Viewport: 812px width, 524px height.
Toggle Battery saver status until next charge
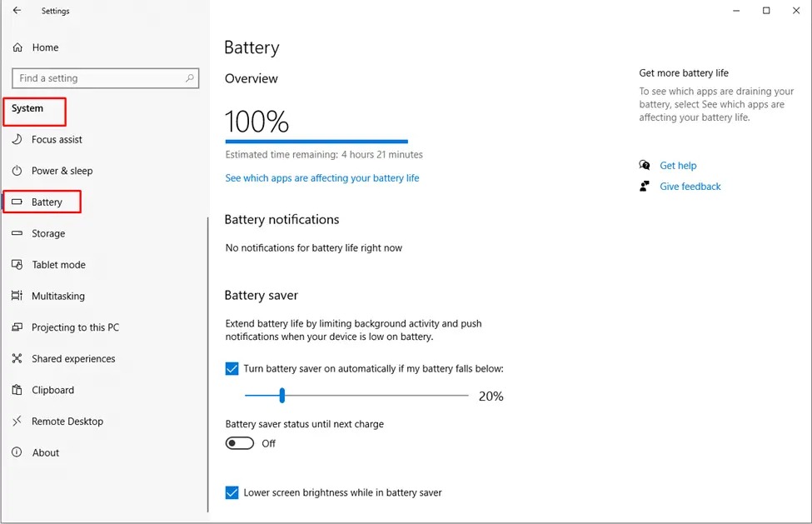[x=239, y=442]
